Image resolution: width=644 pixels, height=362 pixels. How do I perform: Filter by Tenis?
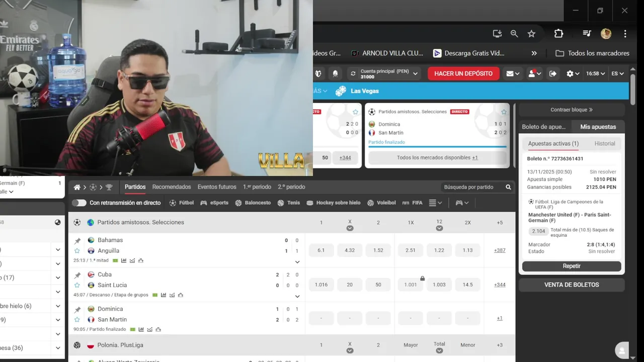pos(289,203)
